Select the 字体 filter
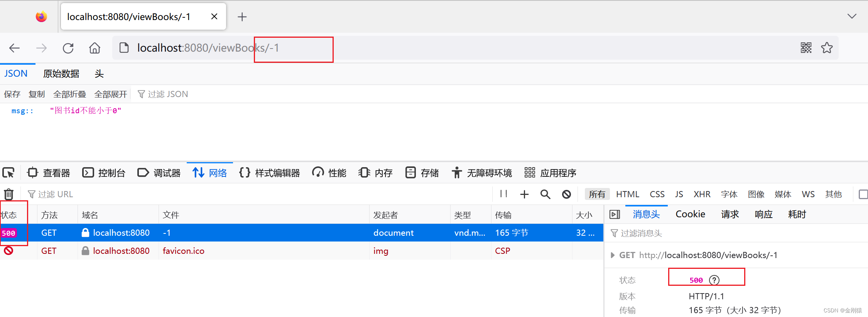 click(729, 194)
